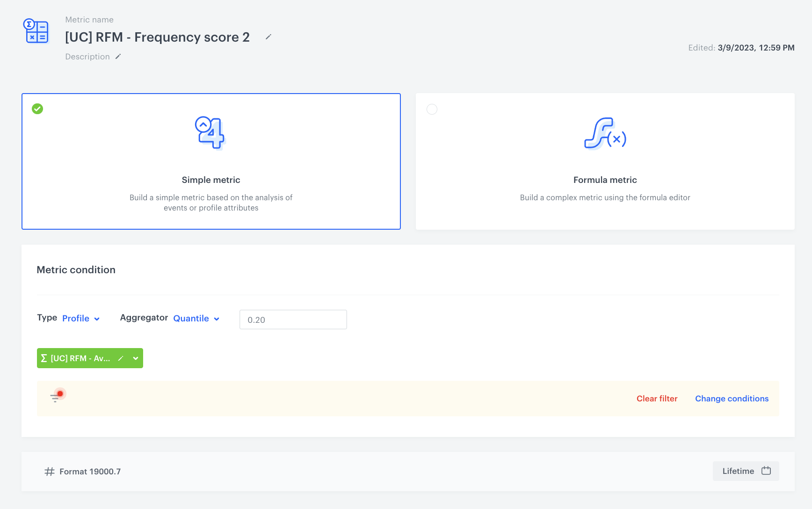Click the quantile value input field
Screen dimensions: 812x509
pyautogui.click(x=293, y=320)
